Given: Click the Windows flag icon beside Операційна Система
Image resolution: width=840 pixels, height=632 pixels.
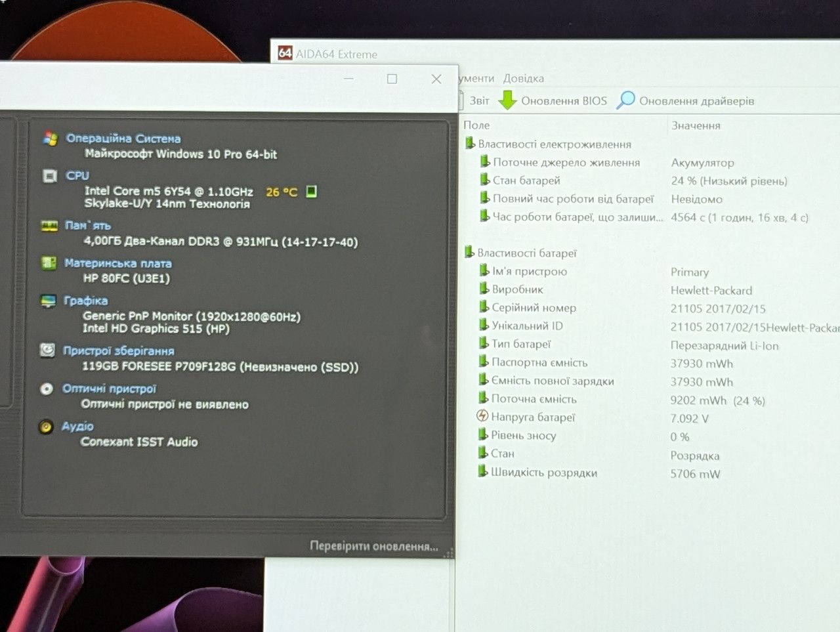Looking at the screenshot, I should tap(50, 138).
